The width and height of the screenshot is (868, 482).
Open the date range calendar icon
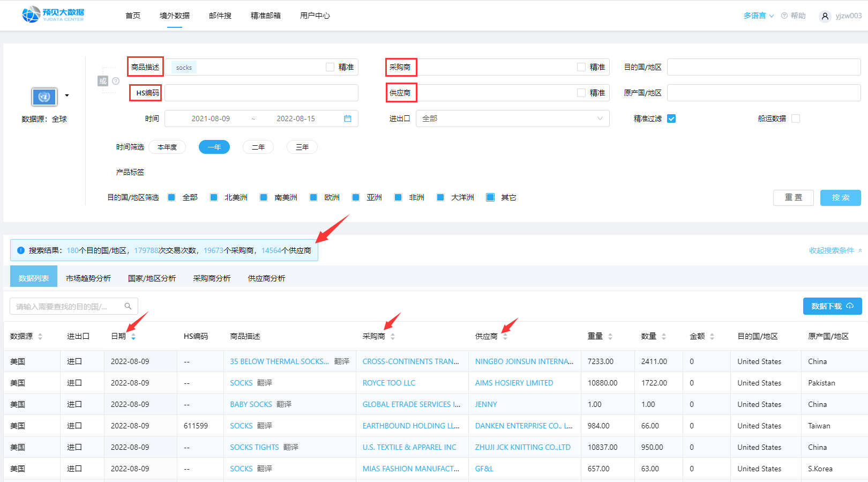point(348,118)
